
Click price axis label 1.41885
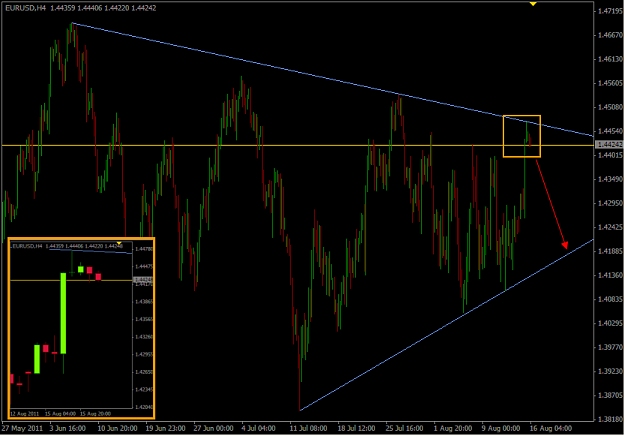pyautogui.click(x=610, y=251)
